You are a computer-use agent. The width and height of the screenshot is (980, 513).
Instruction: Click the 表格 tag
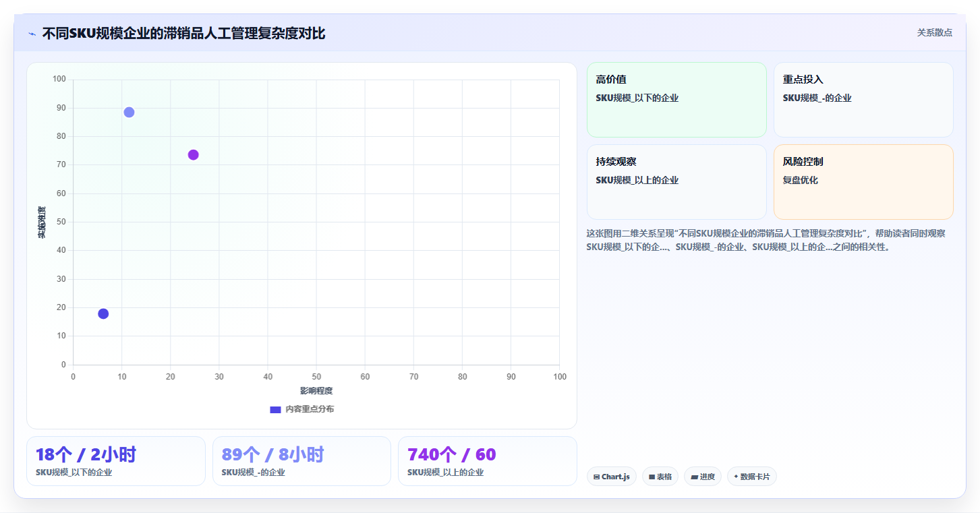click(x=660, y=477)
